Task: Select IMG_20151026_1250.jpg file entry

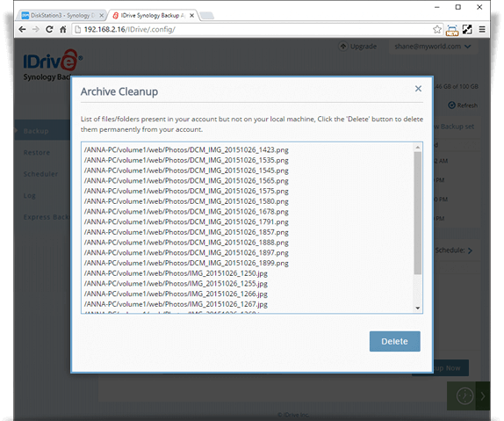Action: pos(176,273)
